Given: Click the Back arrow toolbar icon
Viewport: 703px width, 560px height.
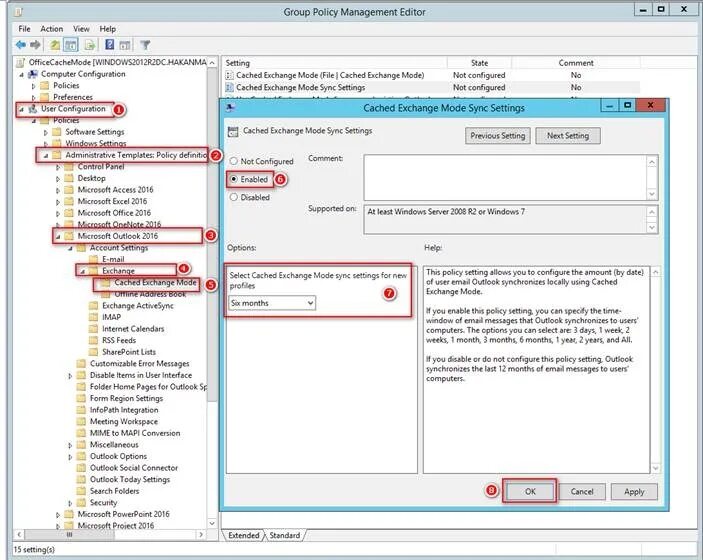Looking at the screenshot, I should pyautogui.click(x=20, y=45).
